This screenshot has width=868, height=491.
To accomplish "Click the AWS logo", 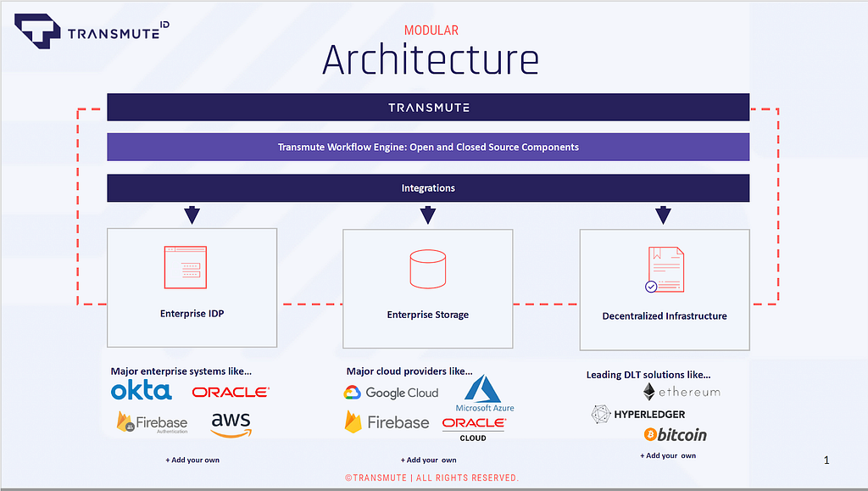I will click(x=231, y=425).
